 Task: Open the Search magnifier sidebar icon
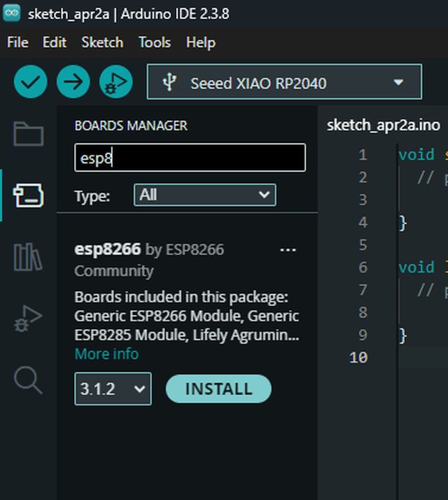29,380
